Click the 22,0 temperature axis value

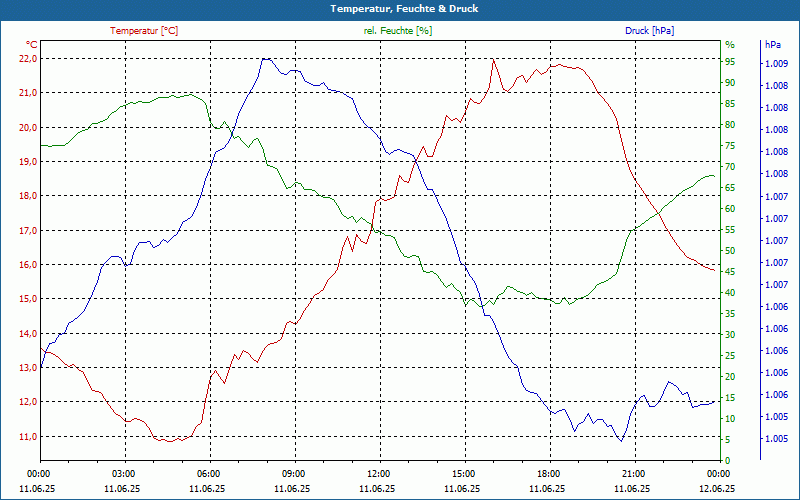tap(28, 59)
